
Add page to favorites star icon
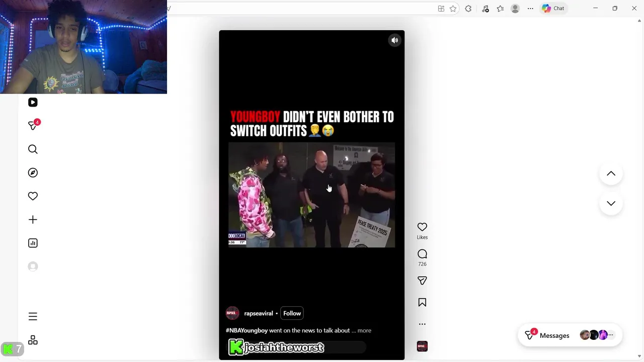(453, 9)
